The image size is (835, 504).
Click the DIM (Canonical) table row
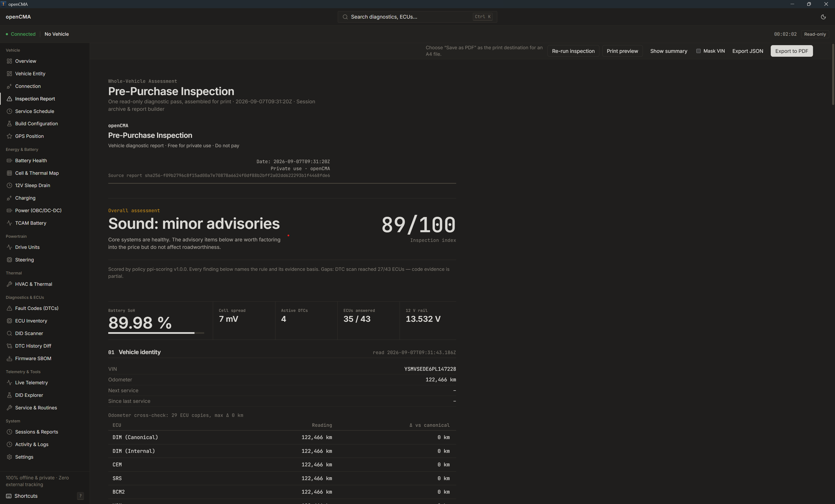(x=282, y=437)
